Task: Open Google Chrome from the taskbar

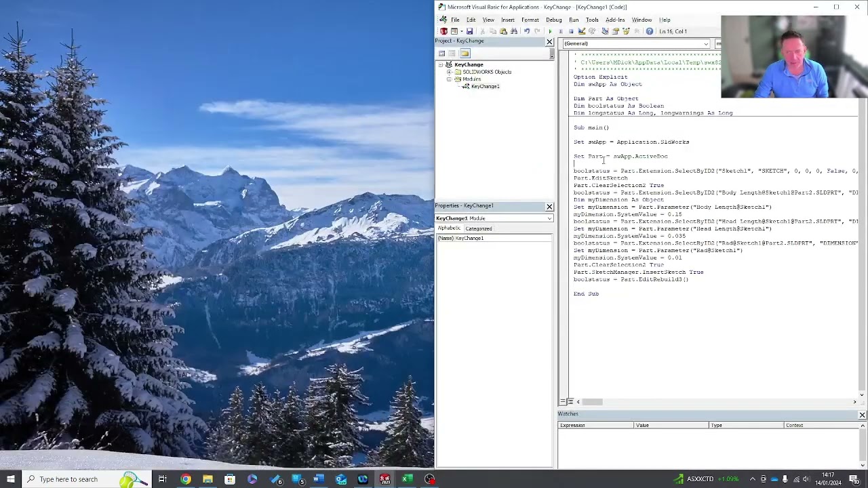Action: pos(185,479)
